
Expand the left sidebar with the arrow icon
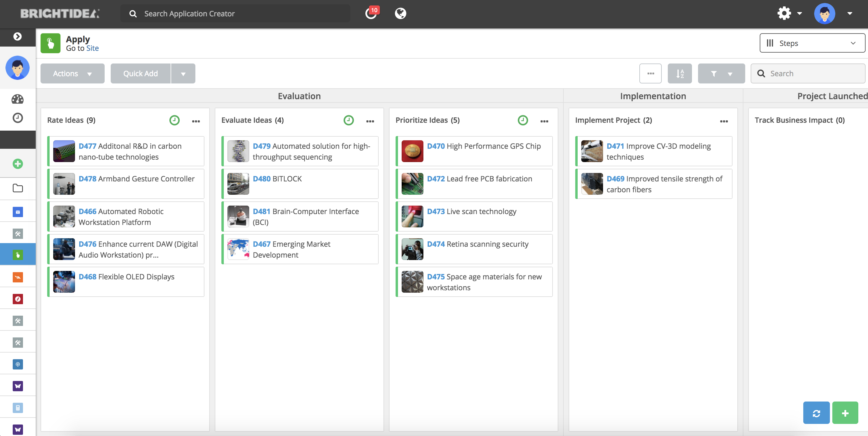[x=18, y=36]
